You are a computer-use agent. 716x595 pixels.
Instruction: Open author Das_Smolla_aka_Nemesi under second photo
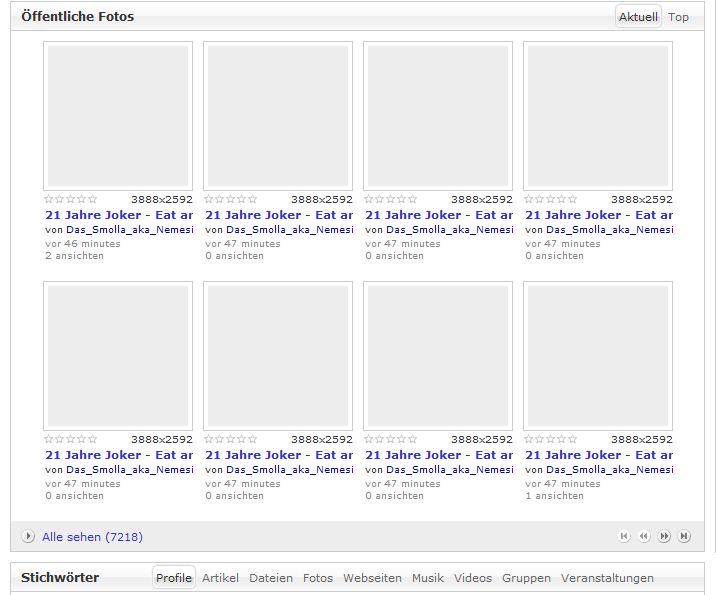coord(290,230)
